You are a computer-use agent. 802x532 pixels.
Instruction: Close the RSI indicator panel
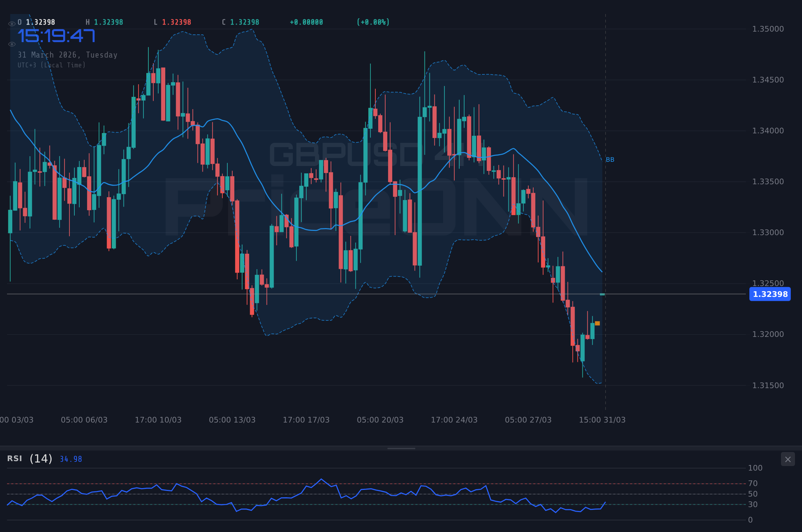click(788, 459)
